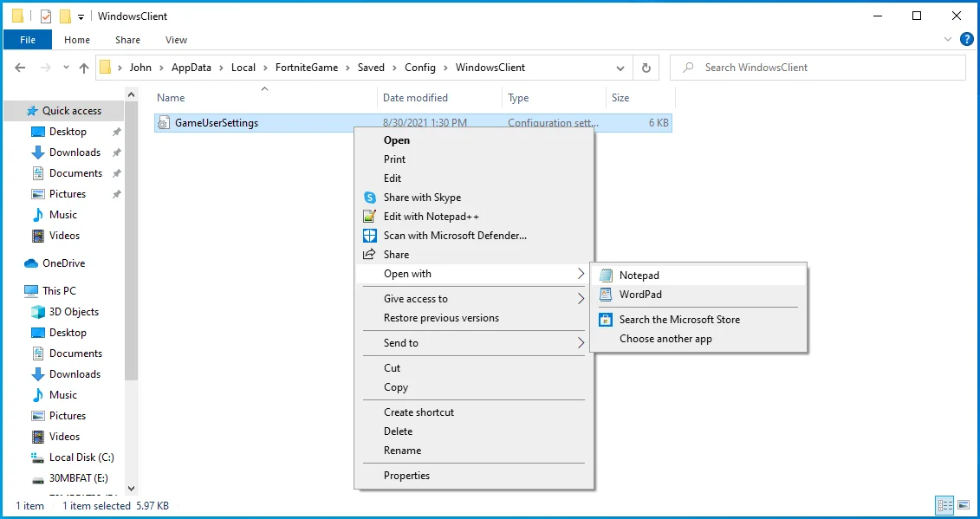Sort by Date modified column header
The width and height of the screenshot is (980, 519).
415,98
